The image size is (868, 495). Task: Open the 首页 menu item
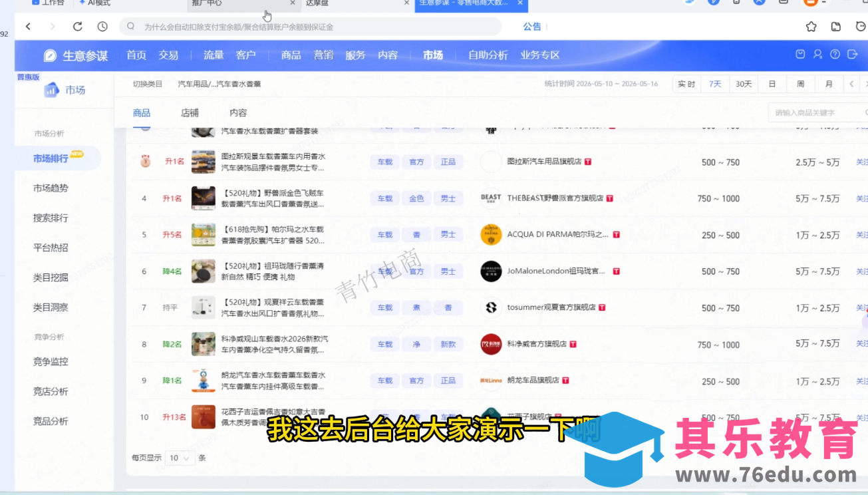[136, 55]
